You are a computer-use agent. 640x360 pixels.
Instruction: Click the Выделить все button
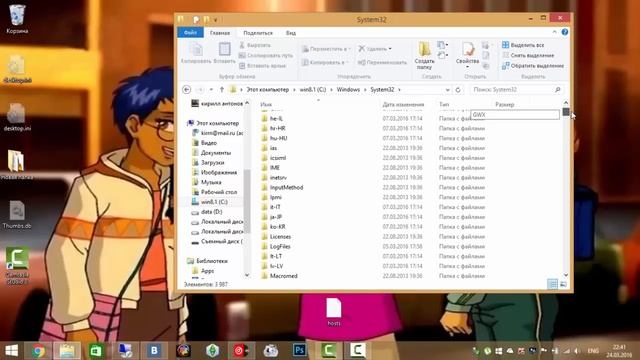click(x=523, y=45)
